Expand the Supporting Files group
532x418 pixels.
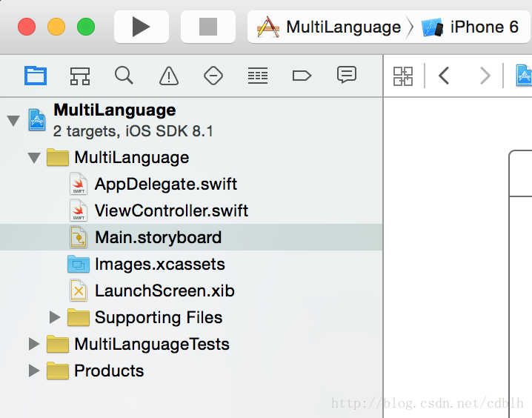point(54,317)
